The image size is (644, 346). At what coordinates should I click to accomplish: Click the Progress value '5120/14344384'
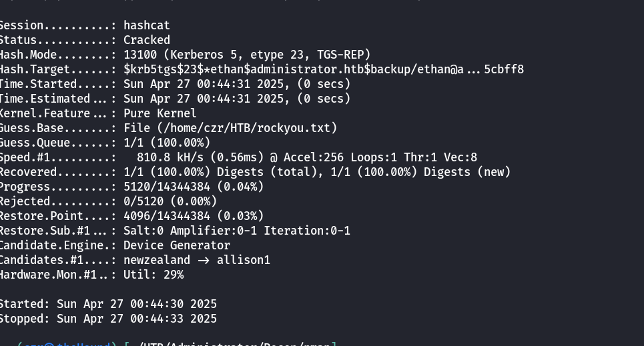click(174, 187)
